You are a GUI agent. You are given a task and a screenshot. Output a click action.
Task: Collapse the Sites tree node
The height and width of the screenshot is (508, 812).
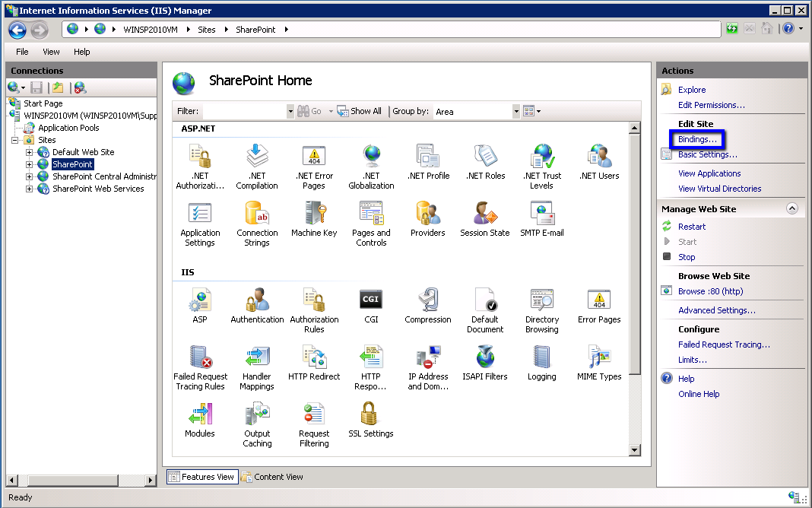point(15,140)
